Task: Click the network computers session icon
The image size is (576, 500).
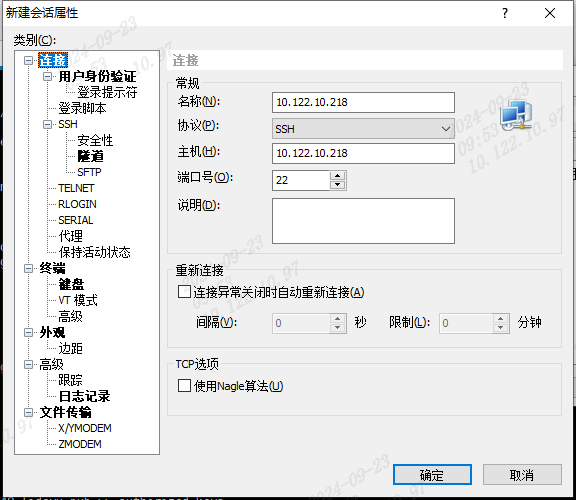Action: [x=516, y=115]
